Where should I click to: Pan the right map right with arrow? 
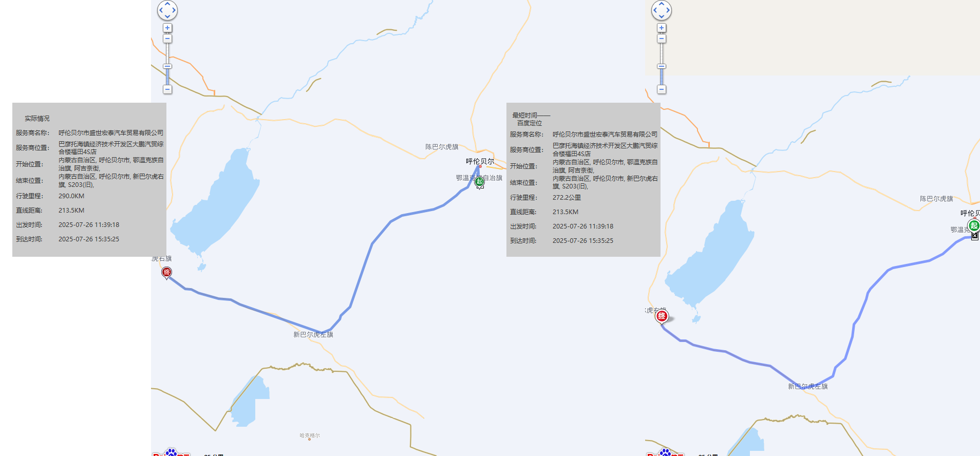pyautogui.click(x=668, y=10)
